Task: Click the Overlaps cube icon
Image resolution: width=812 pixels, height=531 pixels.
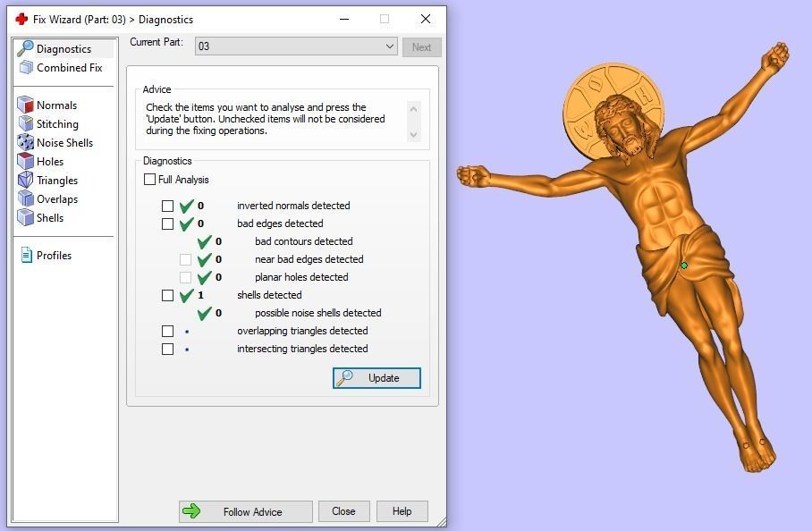Action: click(25, 198)
